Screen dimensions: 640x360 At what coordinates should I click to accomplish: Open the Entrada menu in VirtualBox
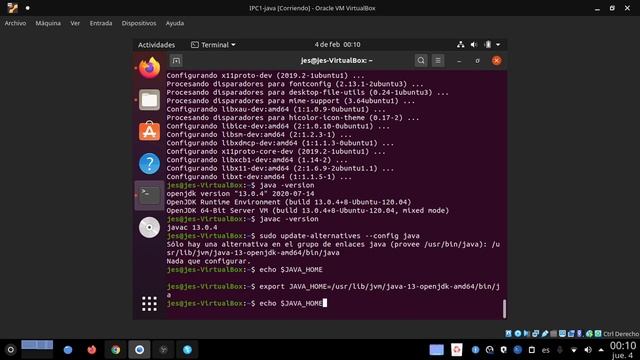tap(101, 23)
